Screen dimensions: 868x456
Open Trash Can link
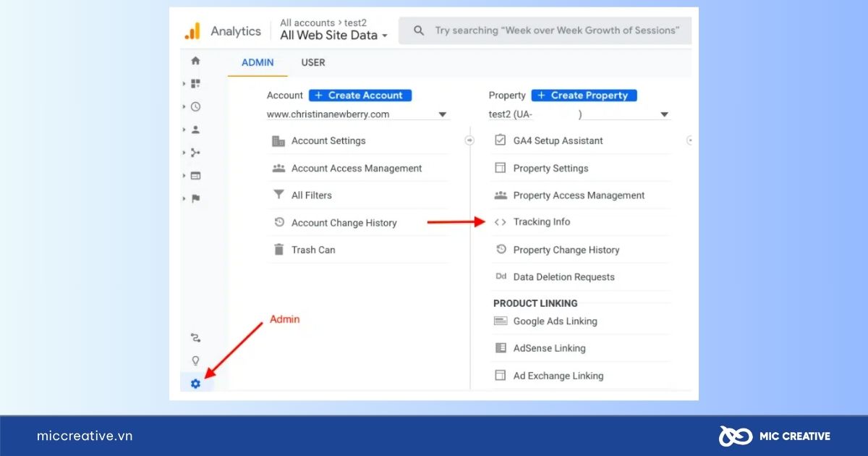pos(313,250)
